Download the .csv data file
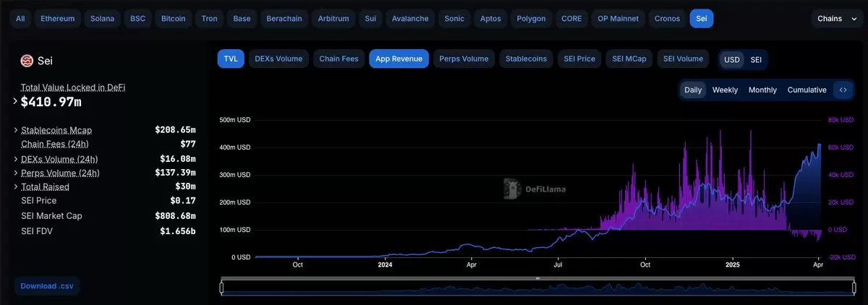868x305 pixels. pyautogui.click(x=47, y=286)
